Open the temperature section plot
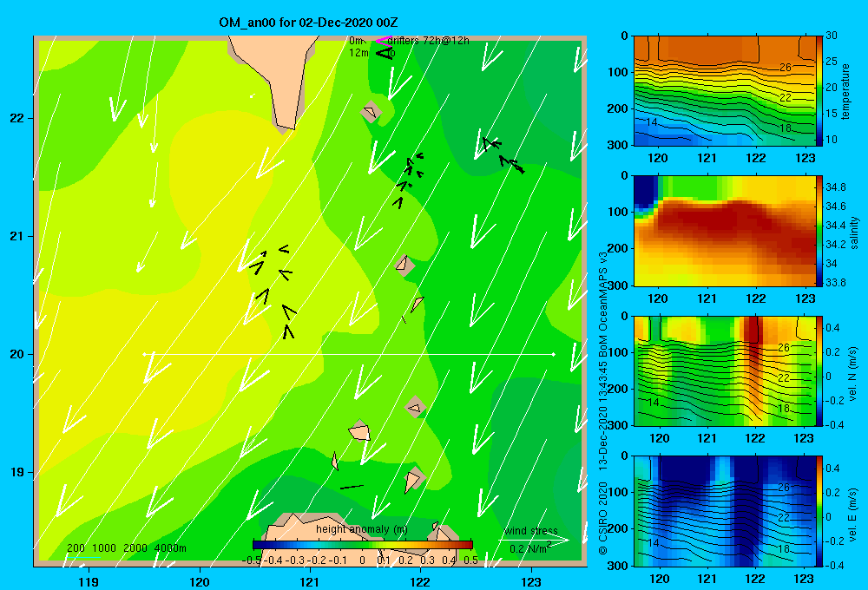The height and width of the screenshot is (590, 868). coord(724,91)
